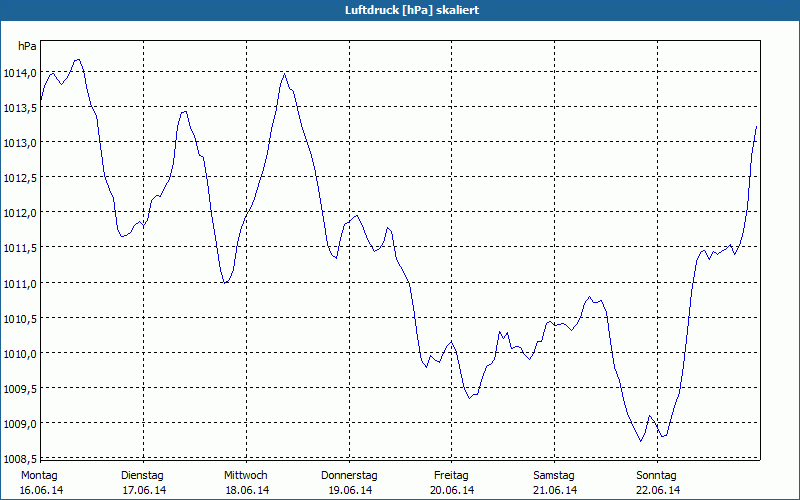Viewport: 800px width, 500px height.
Task: Click the curve's final point at right edge
Action: tap(757, 126)
